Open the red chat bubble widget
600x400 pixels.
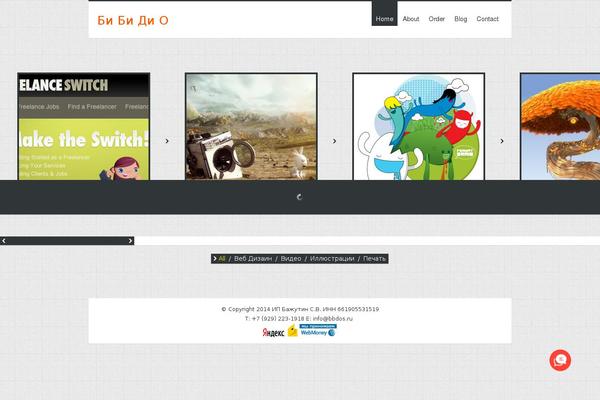(x=560, y=360)
